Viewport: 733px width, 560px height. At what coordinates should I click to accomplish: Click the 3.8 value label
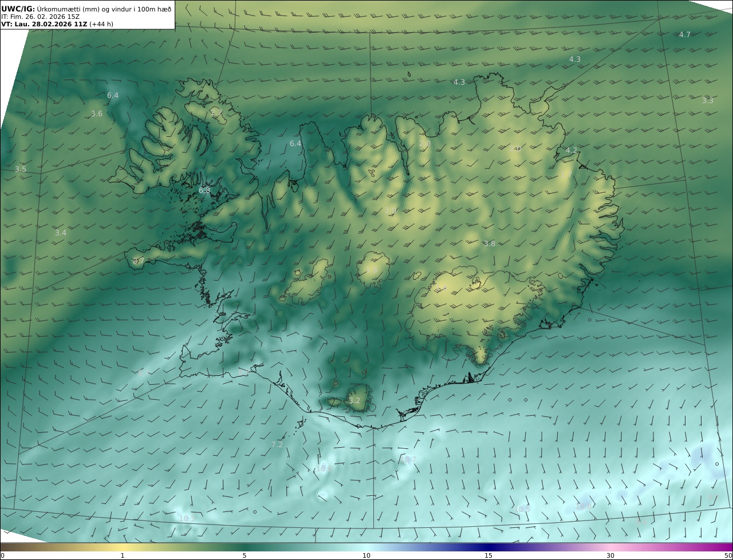(489, 244)
